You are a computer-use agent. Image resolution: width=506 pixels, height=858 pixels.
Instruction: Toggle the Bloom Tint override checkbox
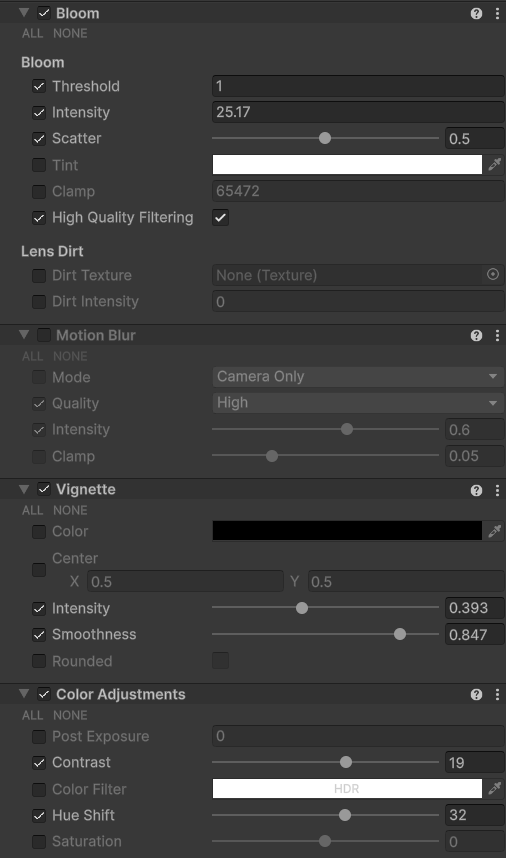(39, 165)
